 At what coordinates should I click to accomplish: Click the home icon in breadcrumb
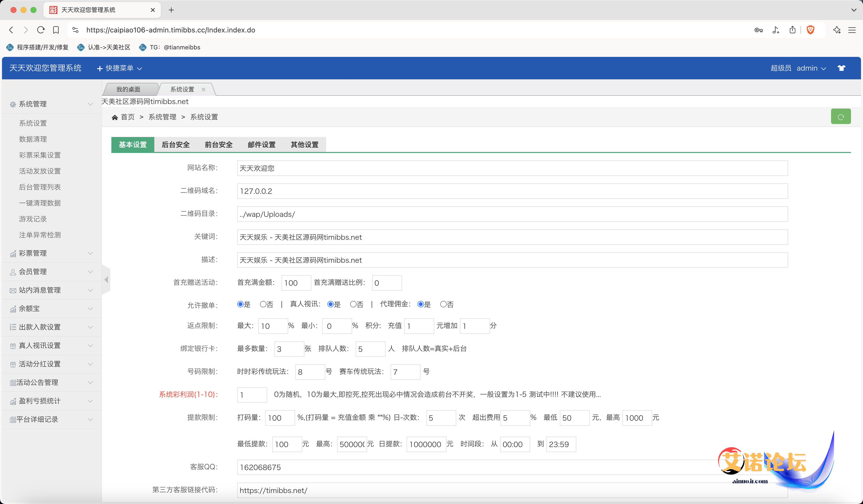[115, 117]
